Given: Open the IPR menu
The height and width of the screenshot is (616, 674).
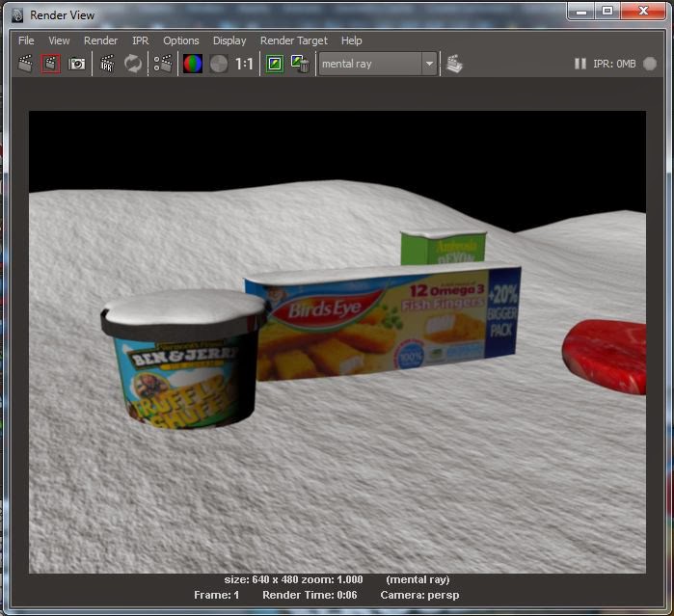Looking at the screenshot, I should pos(141,40).
